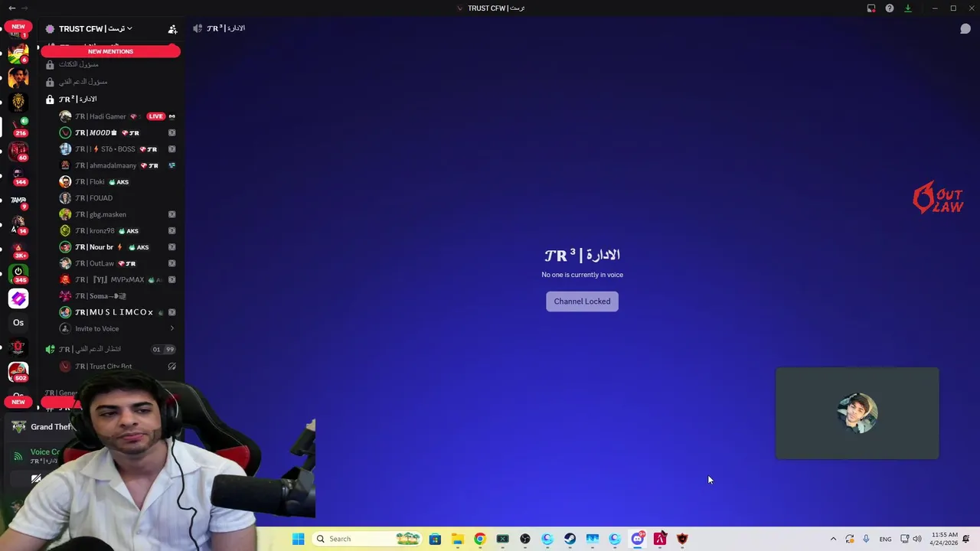Open the server icon with 502 badge
Screen dimensions: 980x551
pyautogui.click(x=18, y=372)
